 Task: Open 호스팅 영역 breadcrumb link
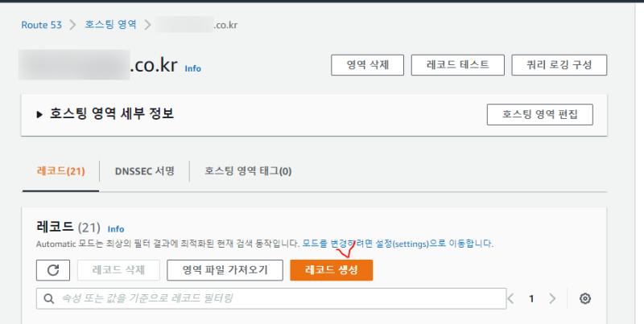pos(110,25)
